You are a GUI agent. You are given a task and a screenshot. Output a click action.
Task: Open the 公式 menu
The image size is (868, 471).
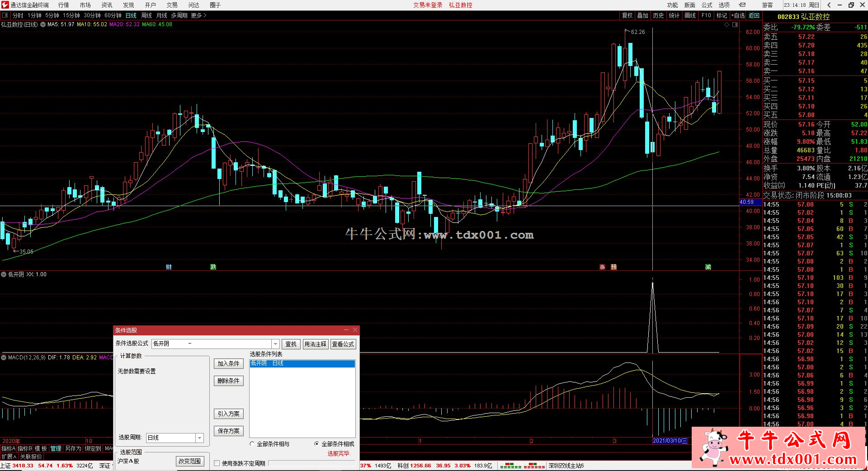pyautogui.click(x=707, y=5)
